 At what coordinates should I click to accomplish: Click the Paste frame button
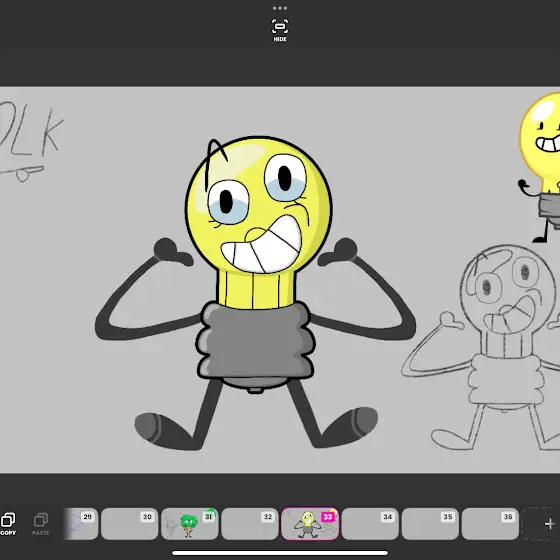(x=41, y=524)
